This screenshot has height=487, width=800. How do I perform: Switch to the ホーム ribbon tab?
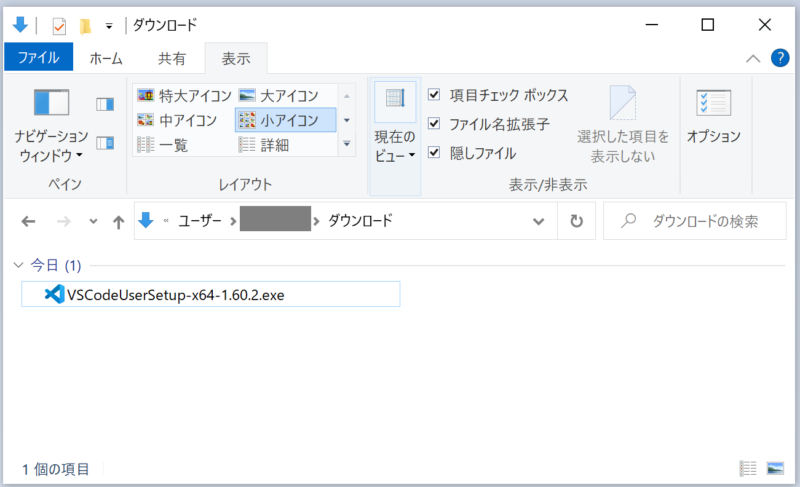click(x=106, y=58)
